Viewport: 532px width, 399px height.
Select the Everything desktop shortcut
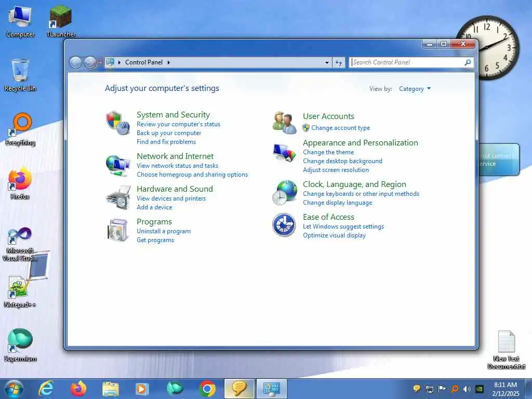20,129
